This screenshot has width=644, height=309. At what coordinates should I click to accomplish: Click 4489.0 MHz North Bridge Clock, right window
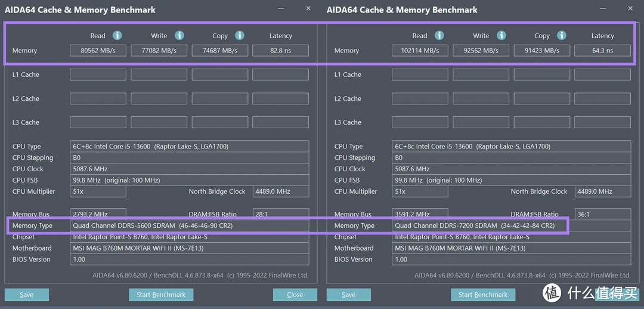coord(602,191)
